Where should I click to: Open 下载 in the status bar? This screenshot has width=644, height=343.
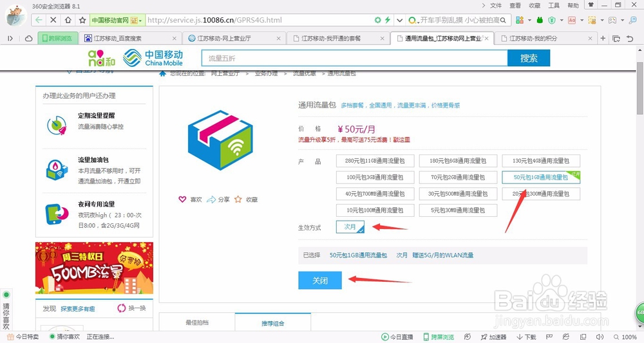(x=527, y=337)
